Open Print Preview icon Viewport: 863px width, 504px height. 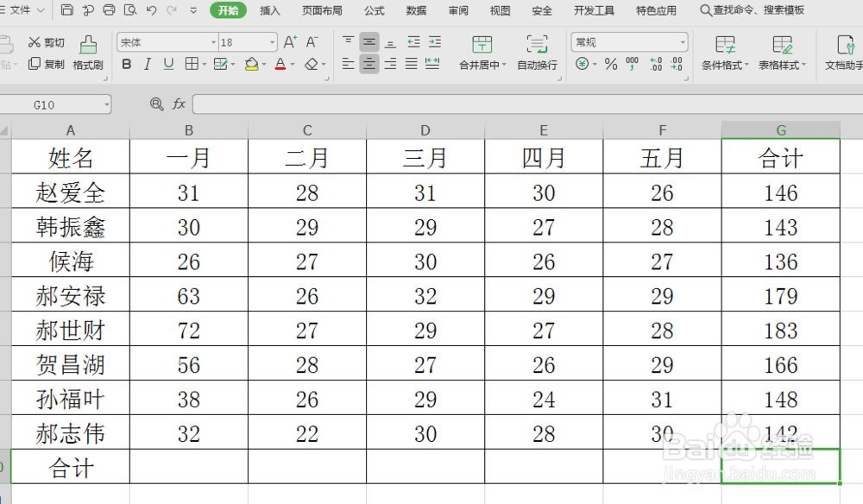[x=130, y=9]
